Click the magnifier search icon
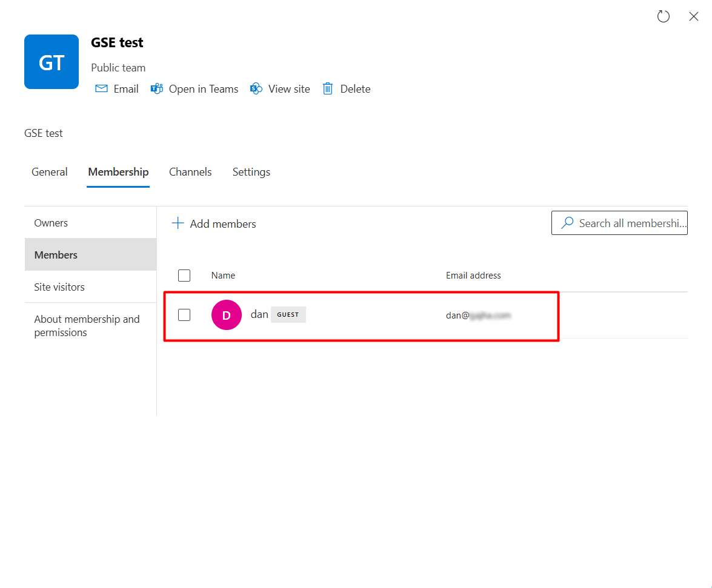712x588 pixels. coord(567,223)
